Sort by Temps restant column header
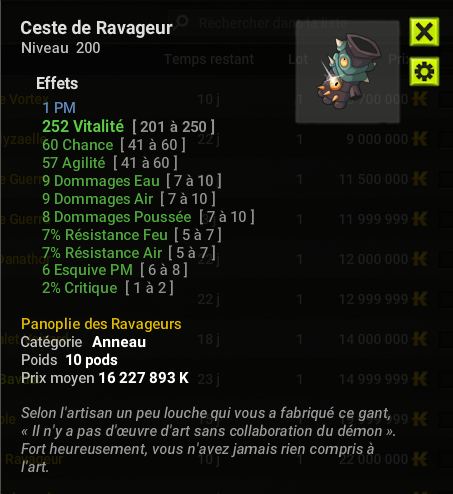This screenshot has width=453, height=494. coord(209,59)
